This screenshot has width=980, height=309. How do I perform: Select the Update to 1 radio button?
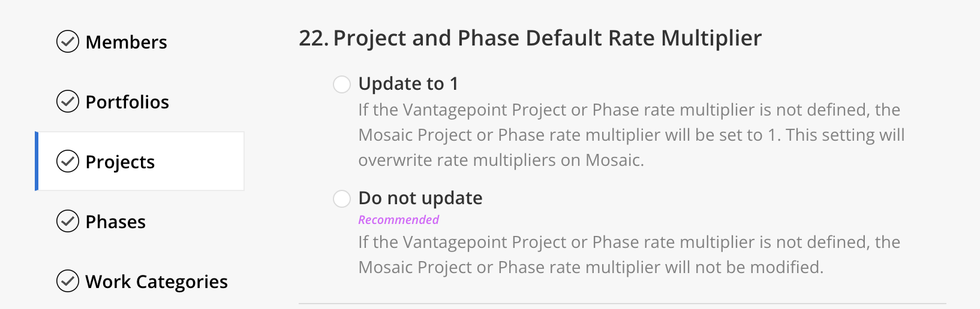[342, 84]
